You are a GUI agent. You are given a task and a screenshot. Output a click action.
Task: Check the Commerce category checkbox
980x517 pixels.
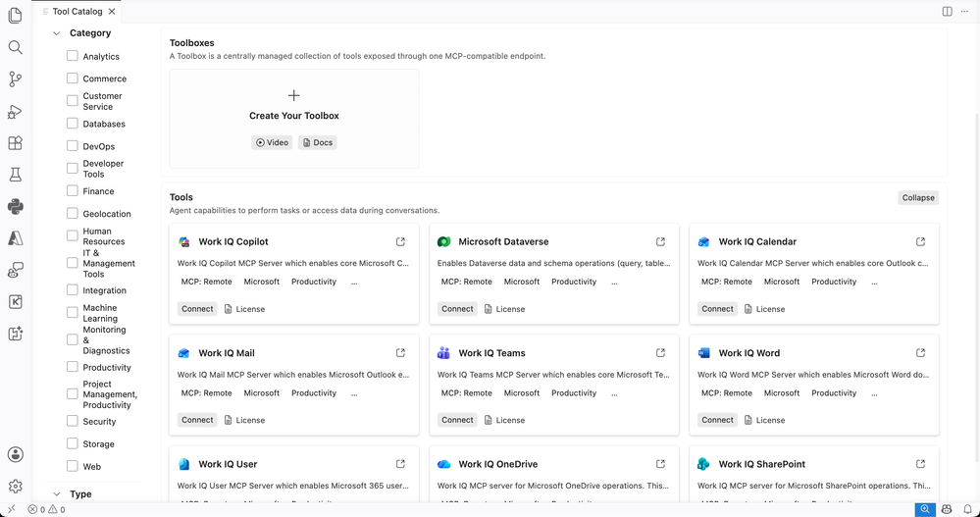point(73,78)
